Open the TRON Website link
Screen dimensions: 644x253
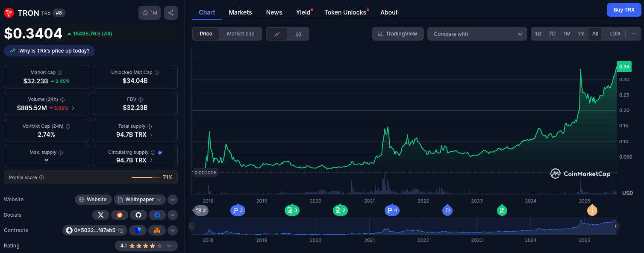(93, 200)
